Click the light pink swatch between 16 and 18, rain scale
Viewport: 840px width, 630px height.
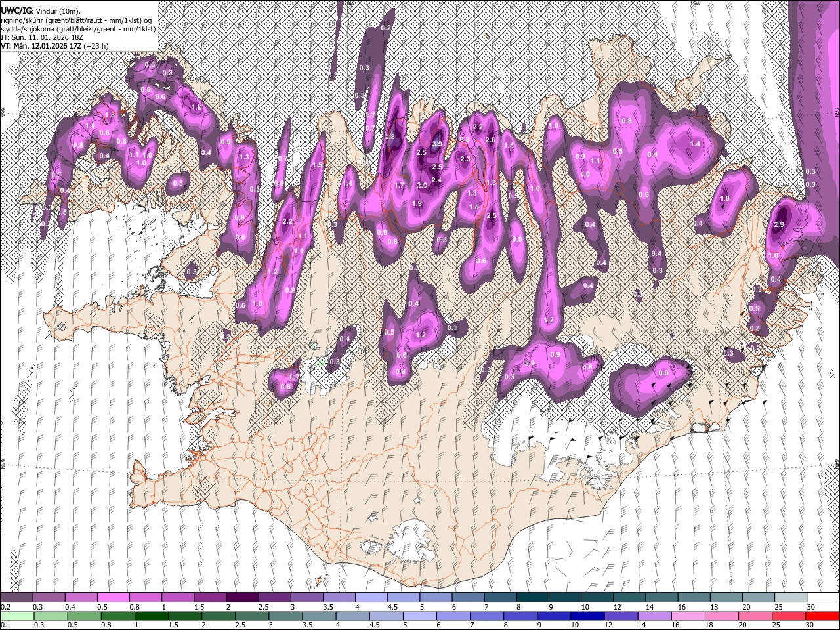687,616
